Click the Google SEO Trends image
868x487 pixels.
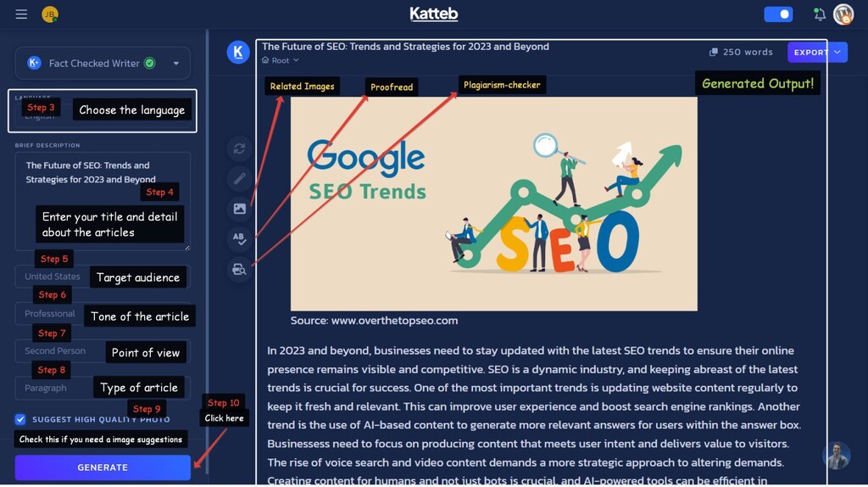(x=494, y=204)
